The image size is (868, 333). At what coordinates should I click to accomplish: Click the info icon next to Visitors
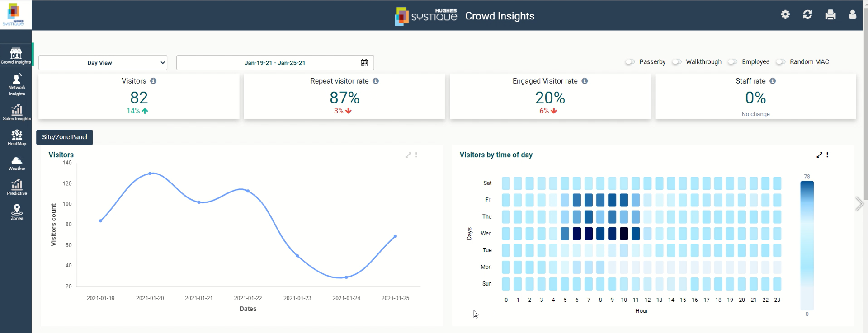(x=153, y=81)
